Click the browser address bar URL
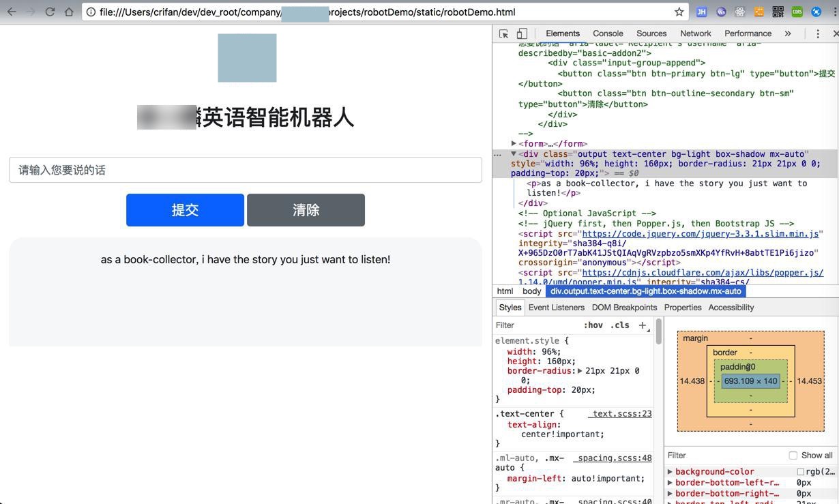Image resolution: width=839 pixels, height=504 pixels. [x=307, y=12]
